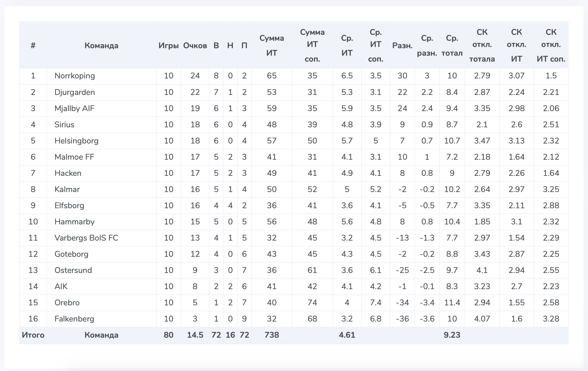Click footer games total 80
Image resolution: width=588 pixels, height=371 pixels.
(168, 335)
